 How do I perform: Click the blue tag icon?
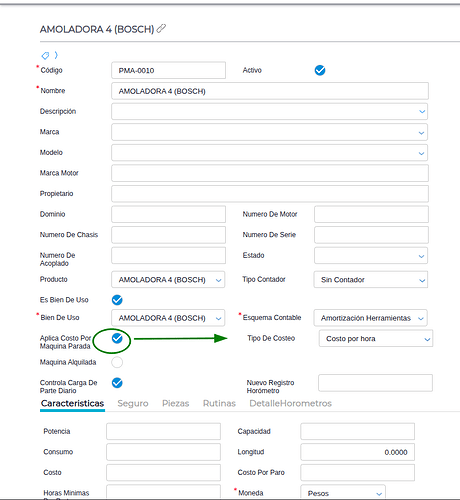tap(45, 55)
